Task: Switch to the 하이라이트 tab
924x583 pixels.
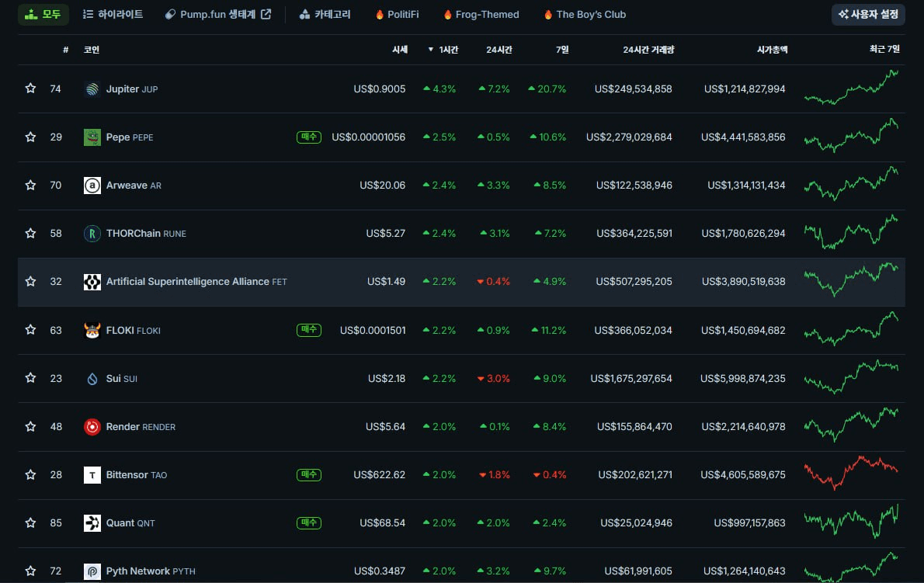Action: point(113,14)
